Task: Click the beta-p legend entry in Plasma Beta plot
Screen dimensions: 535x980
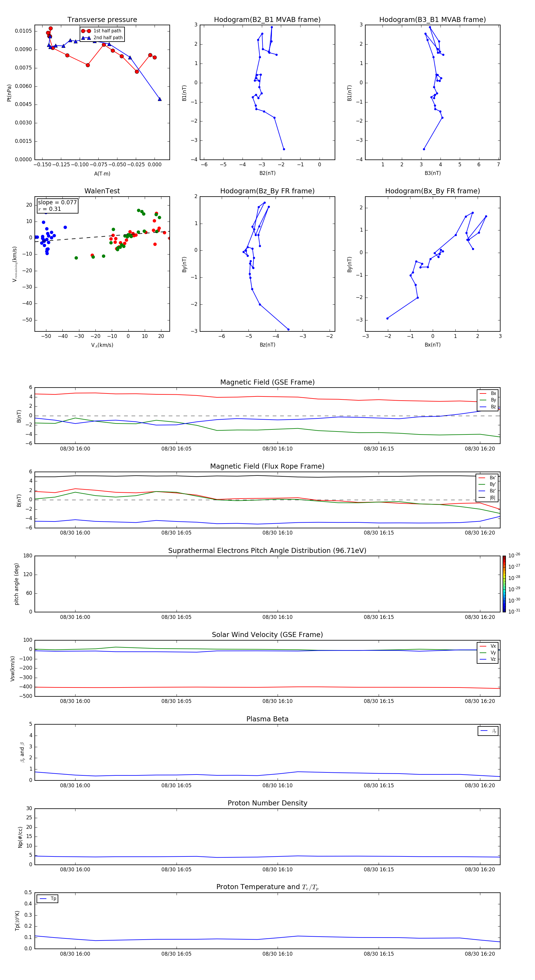Action: (x=488, y=731)
